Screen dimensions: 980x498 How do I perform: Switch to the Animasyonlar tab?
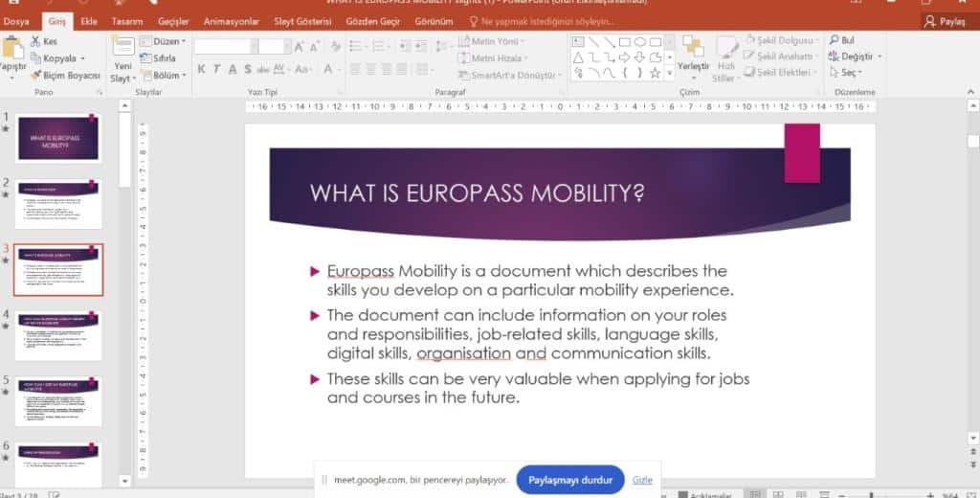(x=234, y=21)
